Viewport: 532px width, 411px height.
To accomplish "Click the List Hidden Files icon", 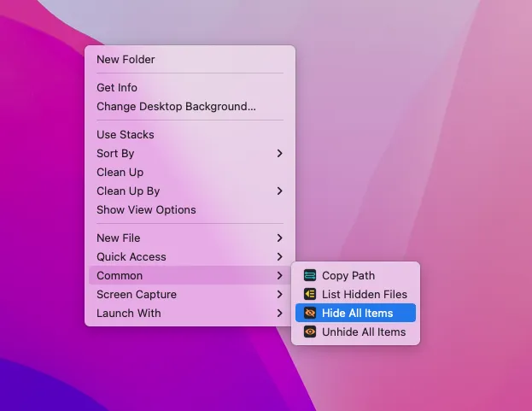I will tap(310, 295).
